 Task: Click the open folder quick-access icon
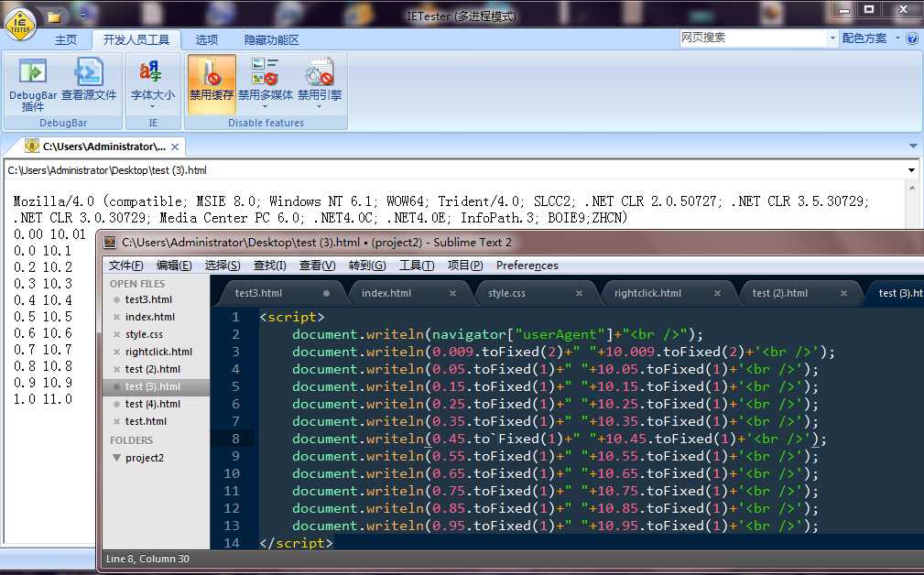pos(54,16)
